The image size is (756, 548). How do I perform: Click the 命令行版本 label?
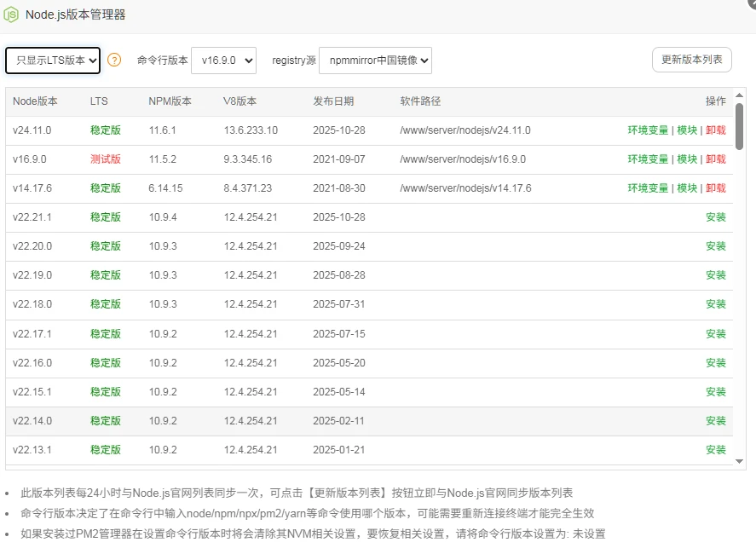click(163, 61)
